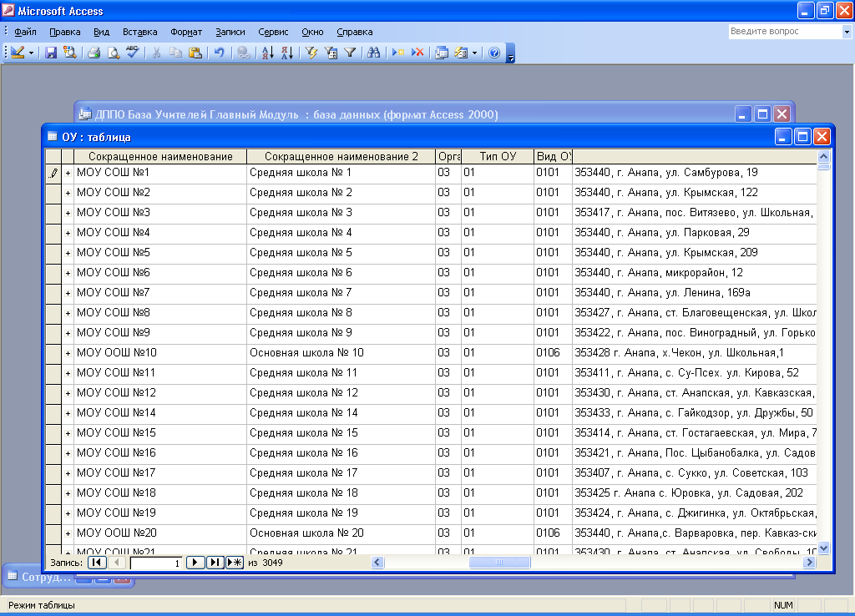Apply Filter By Selection icon

(x=311, y=53)
